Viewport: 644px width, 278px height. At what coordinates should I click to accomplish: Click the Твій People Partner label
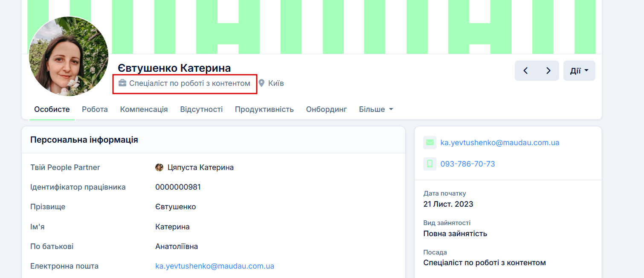pyautogui.click(x=65, y=167)
